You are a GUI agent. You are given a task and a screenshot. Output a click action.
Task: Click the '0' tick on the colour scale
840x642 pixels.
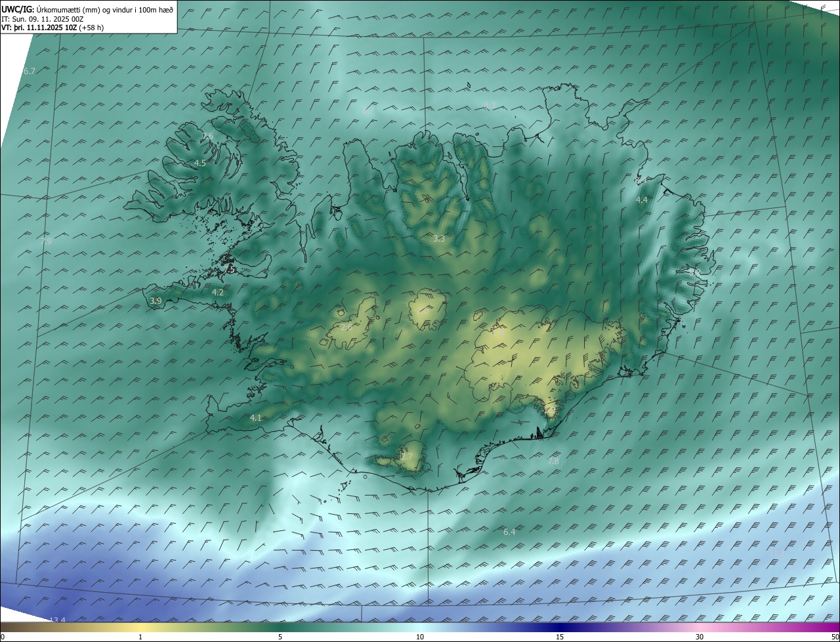tap(3, 637)
